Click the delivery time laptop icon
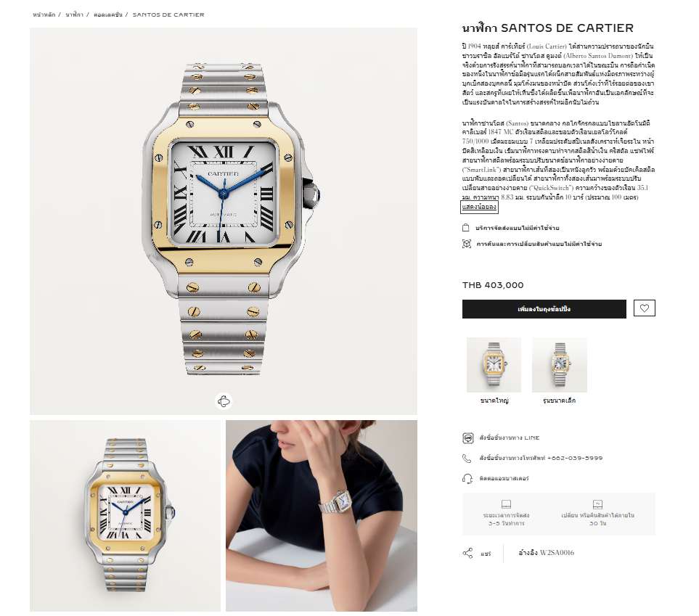The image size is (699, 616). 506,504
